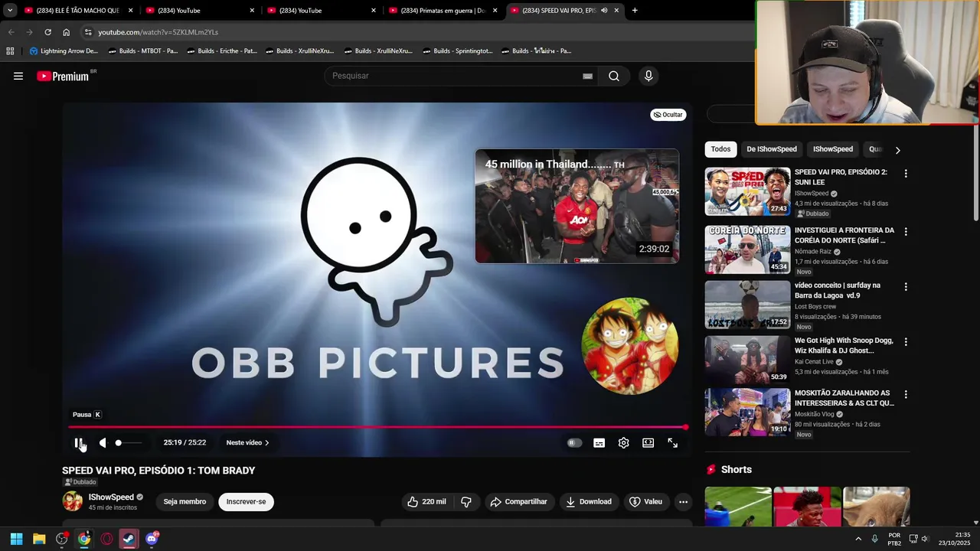Open the player settings gear
Viewport: 980px width, 551px height.
tap(623, 442)
